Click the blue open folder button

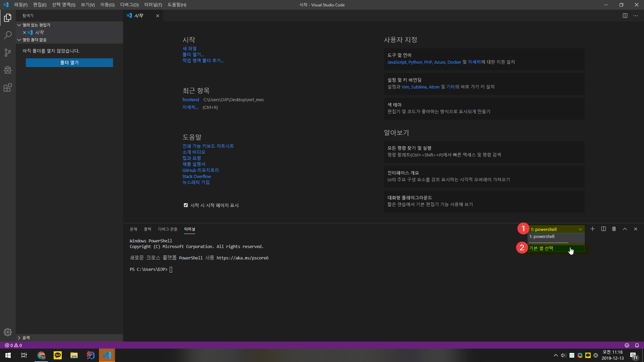(69, 63)
